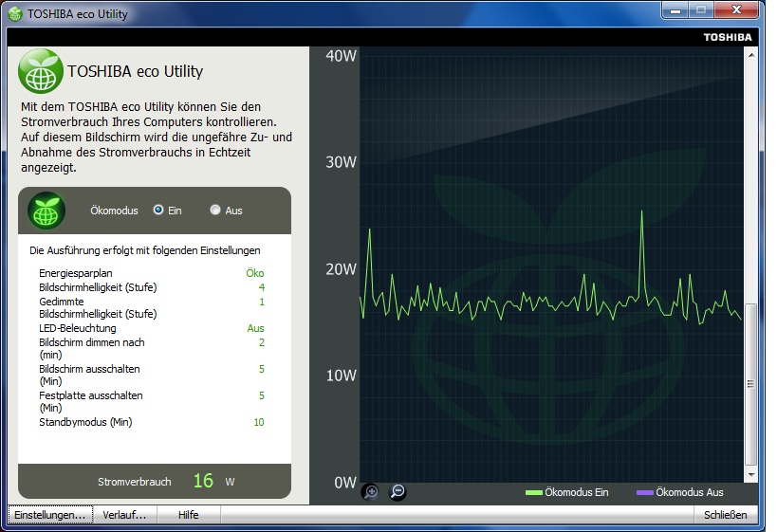Zoom out on the power graph
Viewport: 777px width, 532px height.
(398, 491)
